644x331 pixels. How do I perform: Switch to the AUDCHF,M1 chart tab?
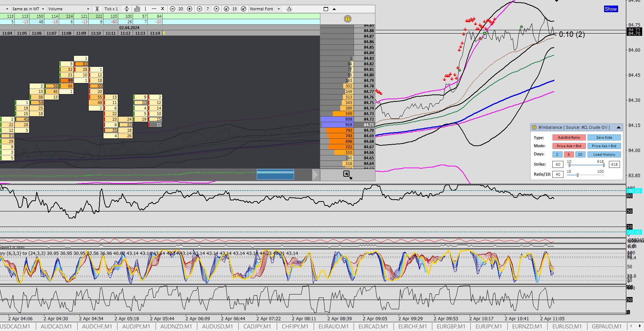point(97,327)
